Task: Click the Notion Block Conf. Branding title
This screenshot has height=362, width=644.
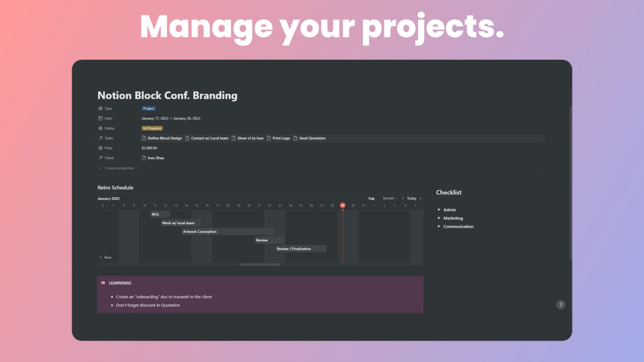Action: [x=167, y=96]
